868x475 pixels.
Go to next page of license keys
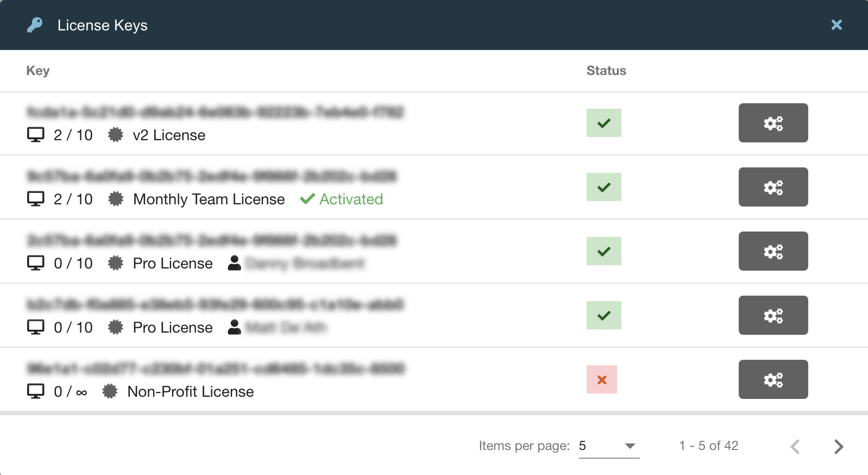point(839,446)
